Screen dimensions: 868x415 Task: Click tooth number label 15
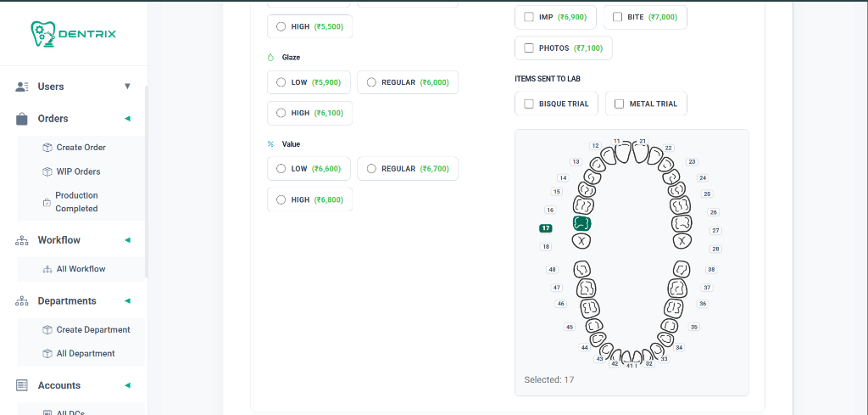[557, 192]
